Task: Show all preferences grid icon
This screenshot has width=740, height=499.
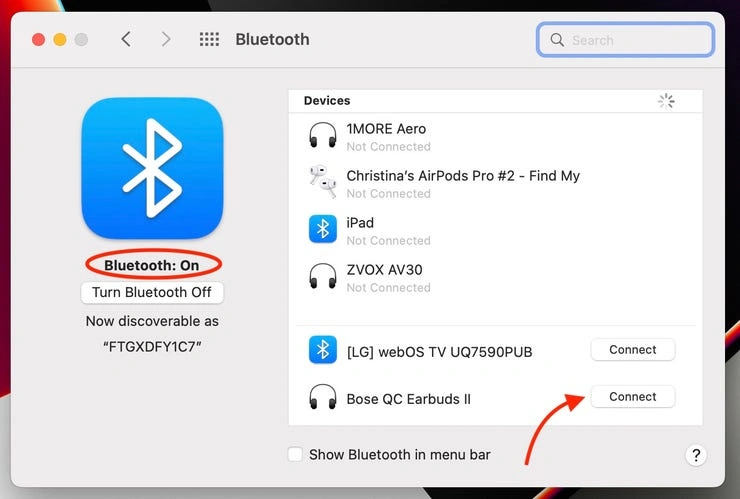Action: pyautogui.click(x=209, y=39)
